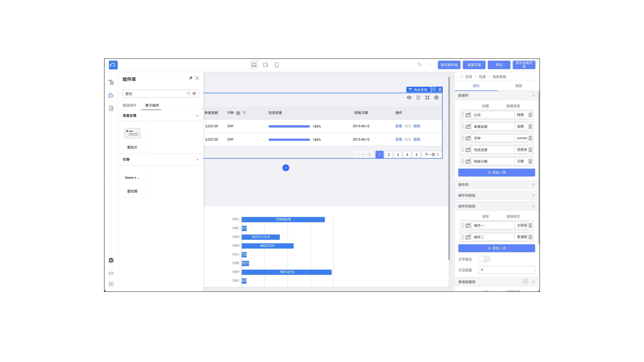Open table settings gear icon
The image size is (644, 362).
click(x=436, y=98)
